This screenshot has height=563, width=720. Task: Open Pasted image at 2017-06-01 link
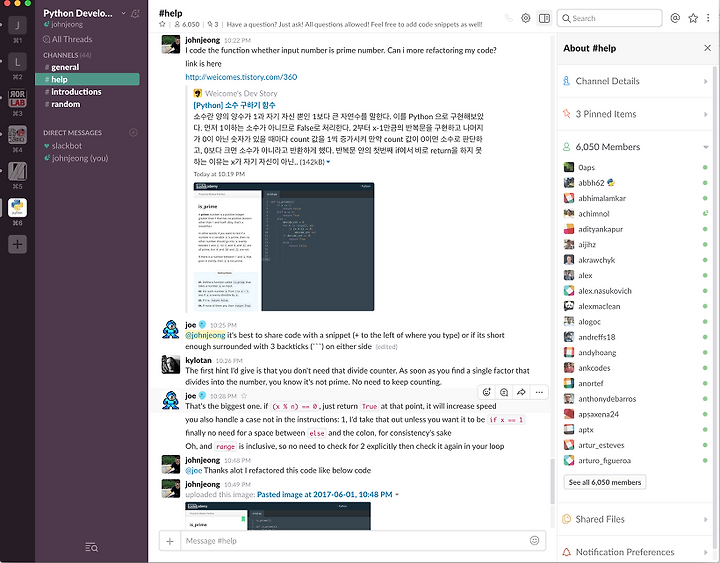click(x=325, y=495)
